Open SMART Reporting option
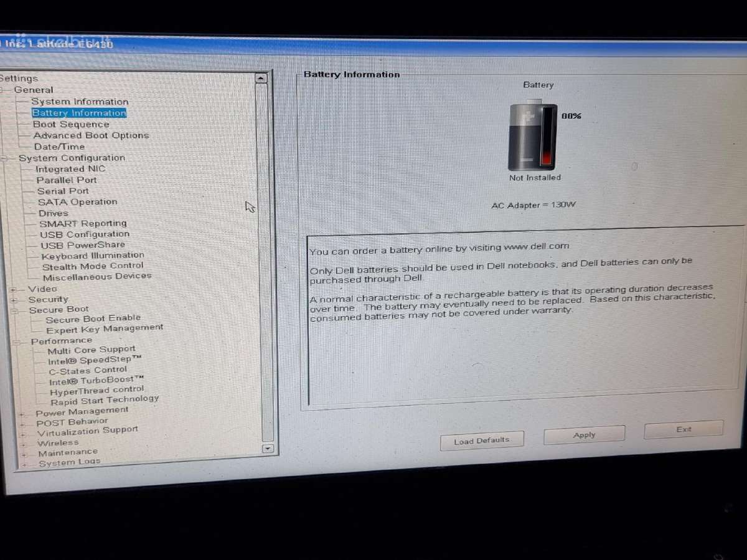 [x=83, y=223]
